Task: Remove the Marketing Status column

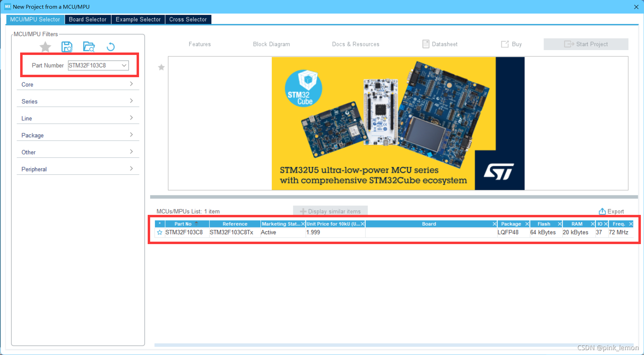Action: 303,224
